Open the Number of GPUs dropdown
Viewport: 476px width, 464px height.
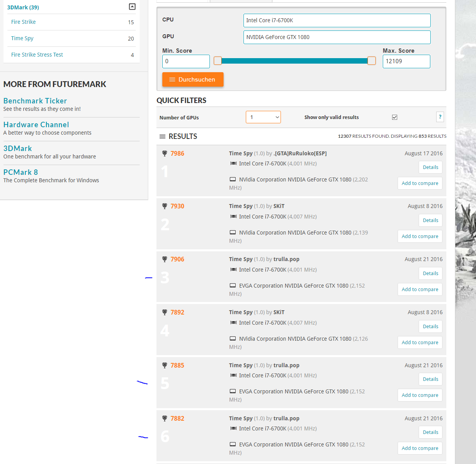point(263,117)
